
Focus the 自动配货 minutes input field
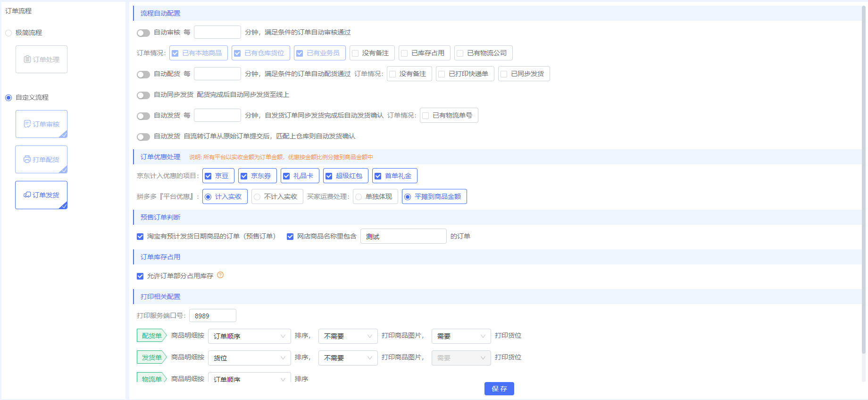217,74
